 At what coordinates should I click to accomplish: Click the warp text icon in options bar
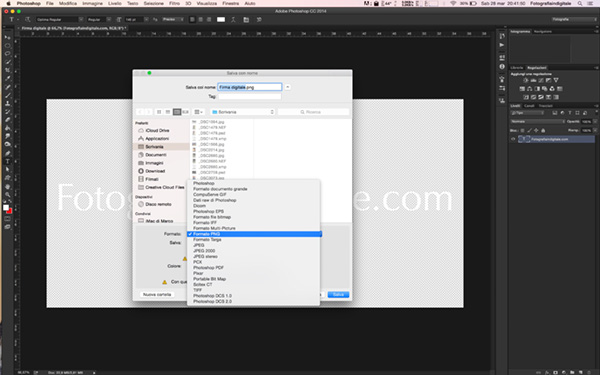[233, 20]
